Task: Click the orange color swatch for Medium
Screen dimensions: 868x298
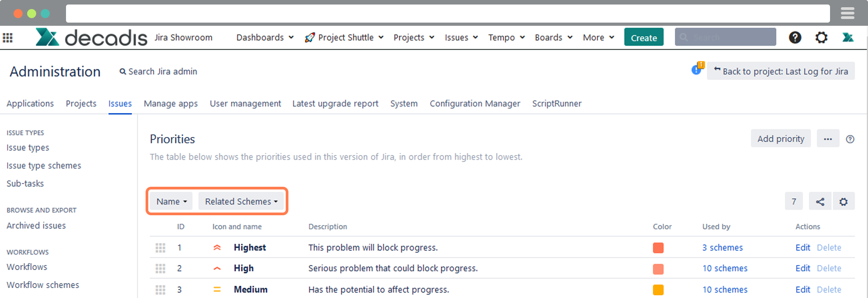Action: pyautogui.click(x=658, y=289)
